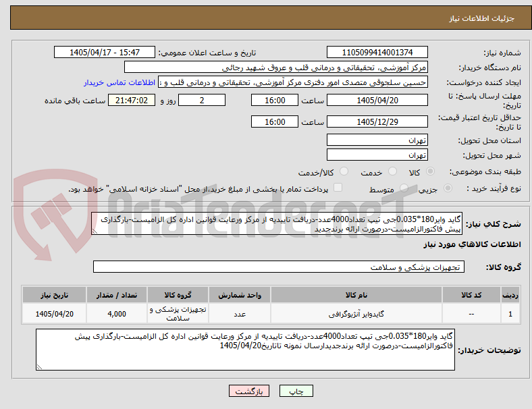Click the remaining time 21:47:02 field

click(132, 101)
